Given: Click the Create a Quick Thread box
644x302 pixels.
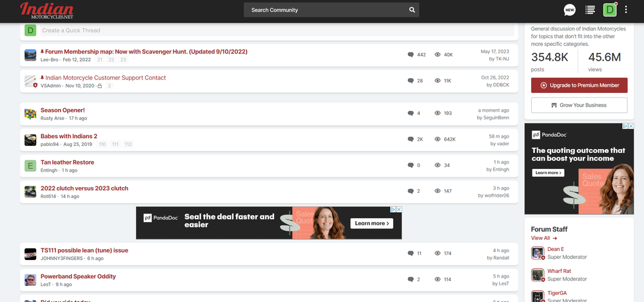Looking at the screenshot, I should pyautogui.click(x=277, y=30).
